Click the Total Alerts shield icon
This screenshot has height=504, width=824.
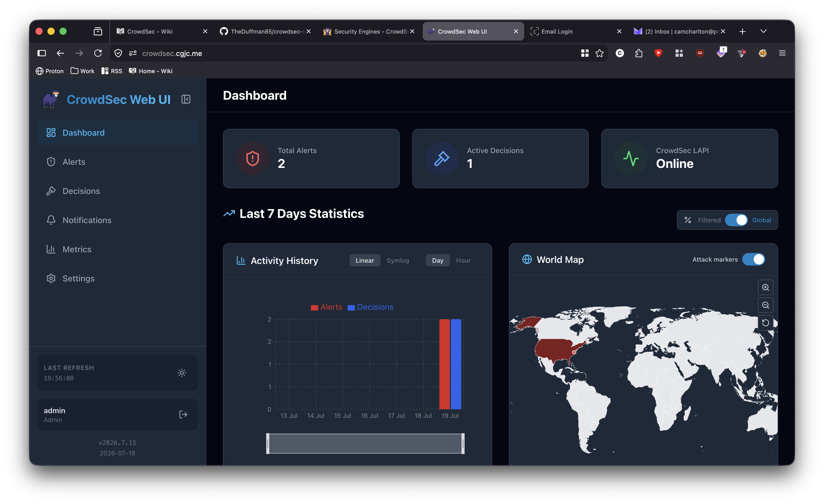(x=253, y=159)
